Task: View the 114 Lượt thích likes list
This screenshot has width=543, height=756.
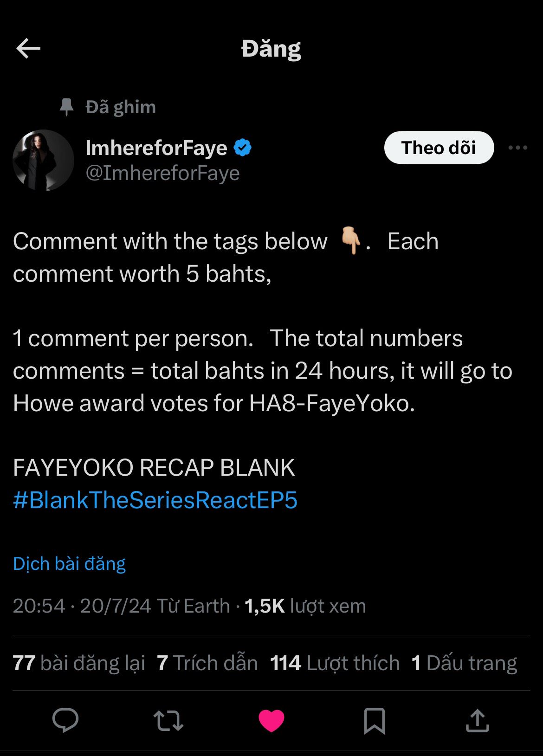Action: coord(335,663)
